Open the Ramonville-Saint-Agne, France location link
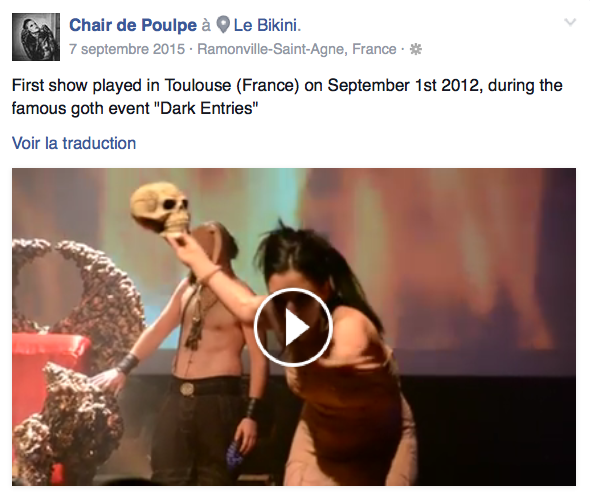 pos(297,49)
